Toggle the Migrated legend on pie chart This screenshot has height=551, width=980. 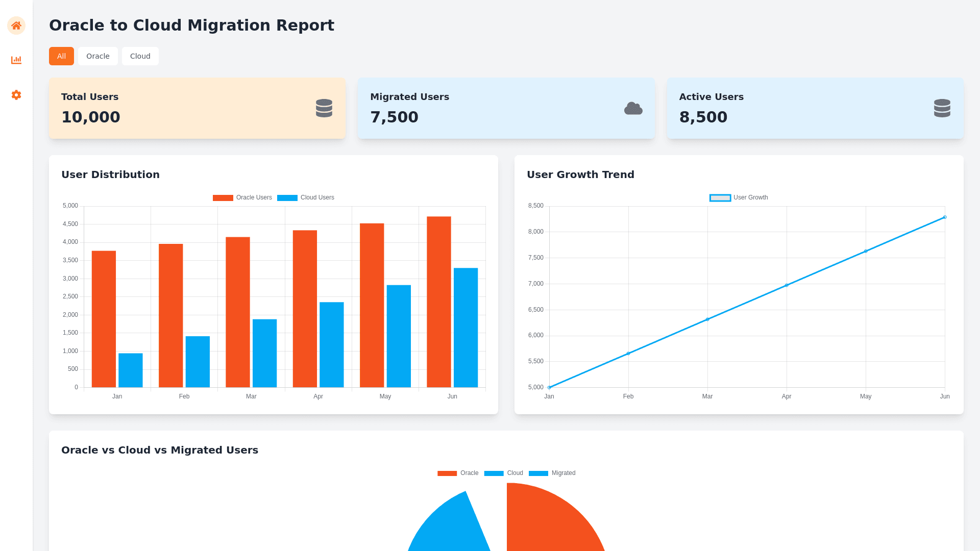point(552,473)
